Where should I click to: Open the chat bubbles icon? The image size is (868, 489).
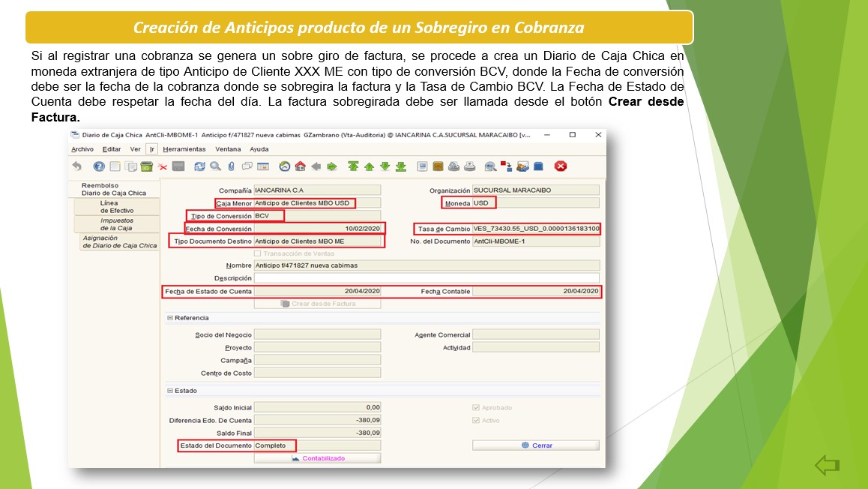[x=247, y=166]
